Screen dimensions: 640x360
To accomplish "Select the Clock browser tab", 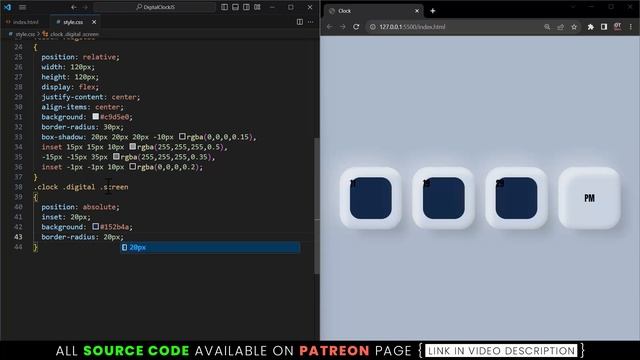I will [x=373, y=11].
